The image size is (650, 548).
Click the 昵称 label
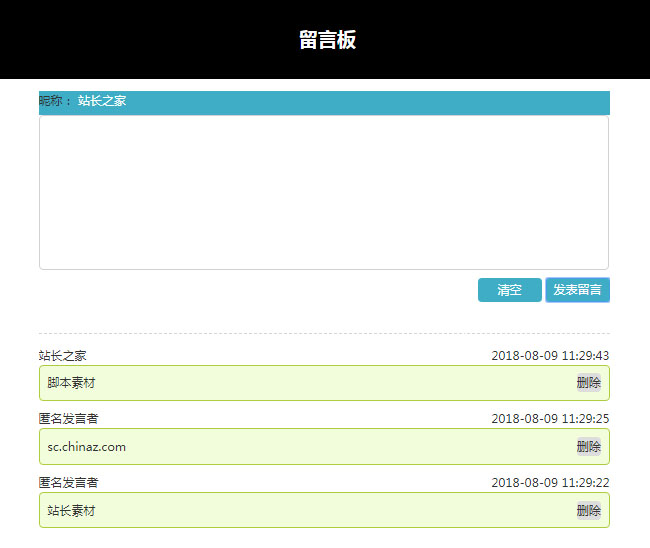coord(55,101)
